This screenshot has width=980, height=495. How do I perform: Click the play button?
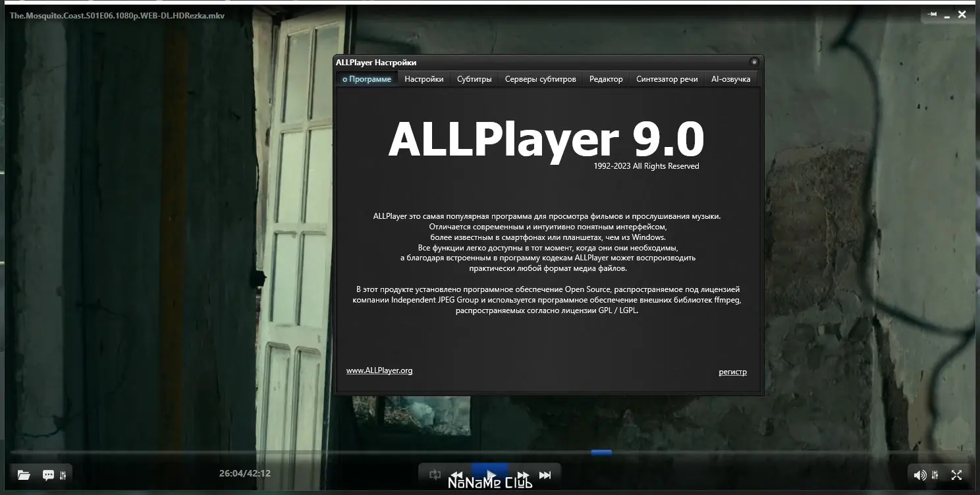490,474
